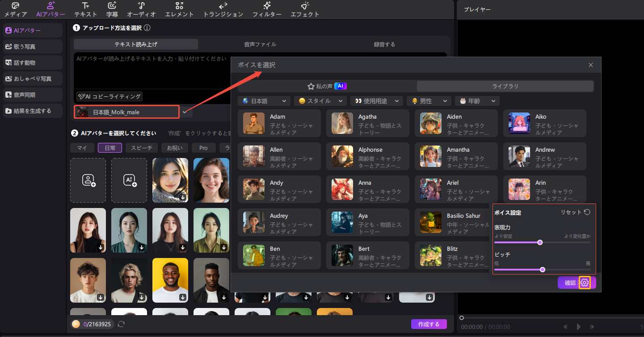Switch to 録音する tab
644x337 pixels.
[x=384, y=44]
